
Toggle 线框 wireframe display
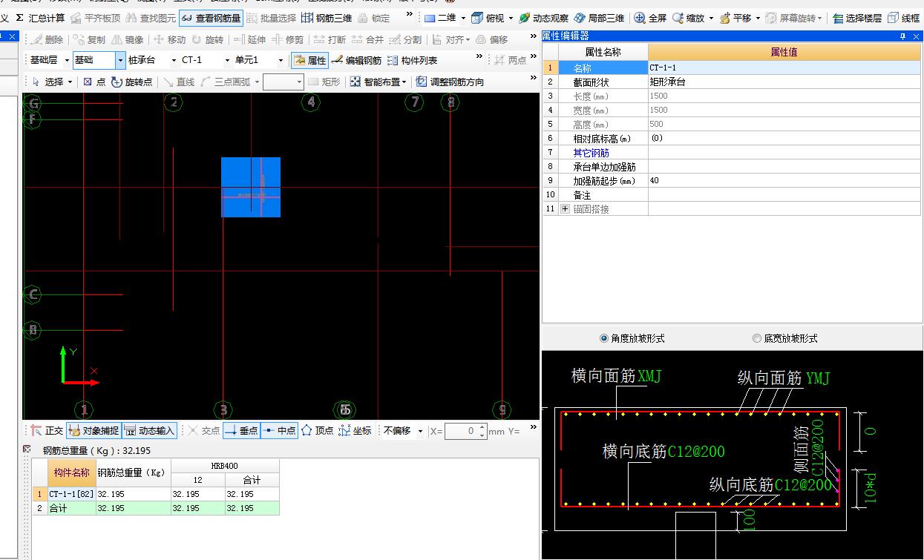click(x=904, y=18)
